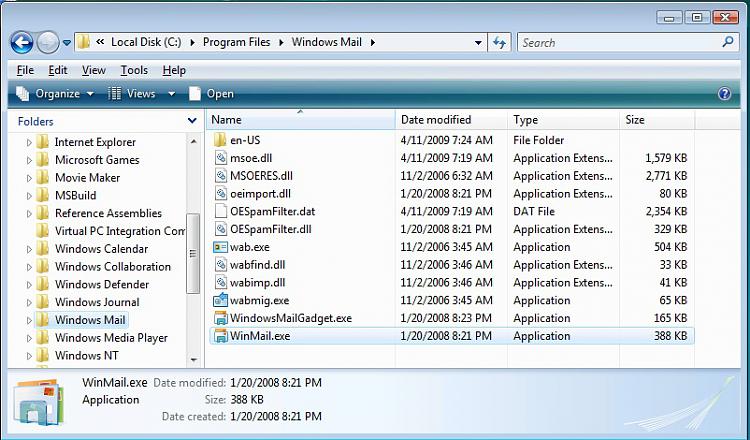Viewport: 750px width, 440px height.
Task: Select the oeimport.dll file icon
Action: pos(221,194)
